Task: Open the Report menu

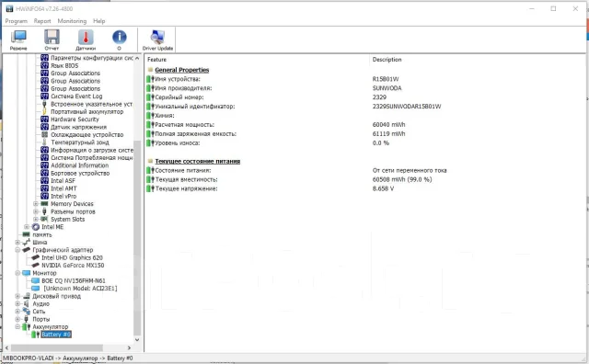Action: click(42, 21)
